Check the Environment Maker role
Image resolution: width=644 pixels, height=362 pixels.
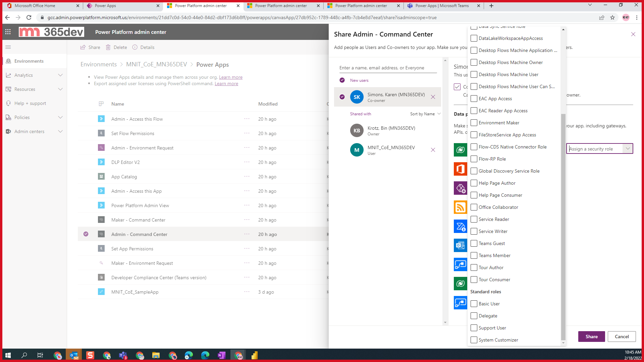coord(474,123)
